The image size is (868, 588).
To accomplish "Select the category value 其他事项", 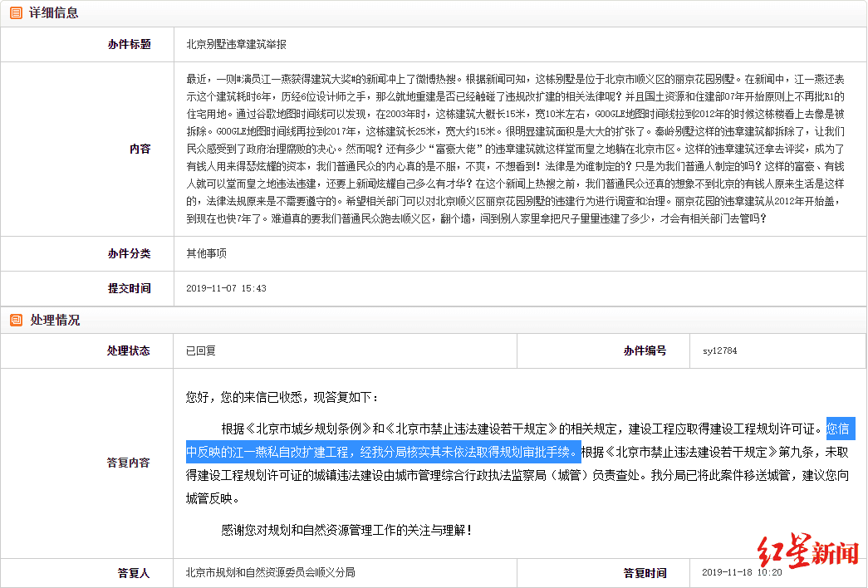I will (x=207, y=253).
